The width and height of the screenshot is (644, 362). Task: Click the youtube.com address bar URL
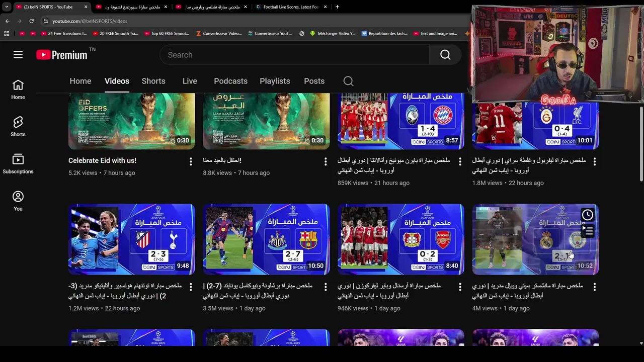[x=90, y=21]
